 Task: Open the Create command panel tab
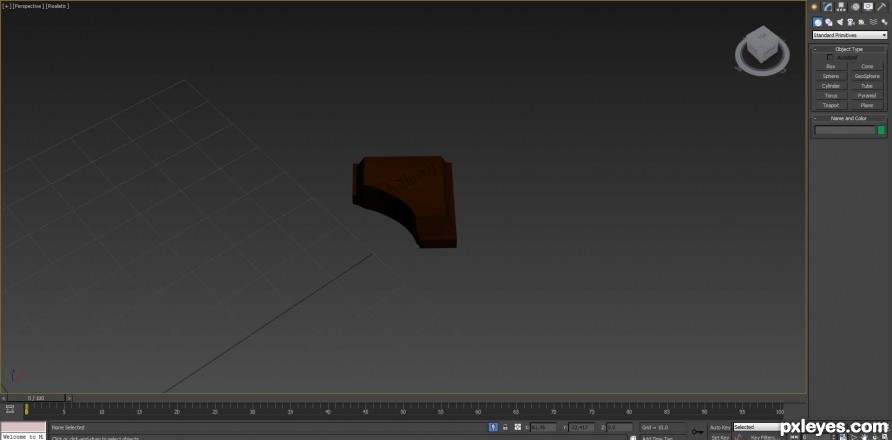click(814, 7)
